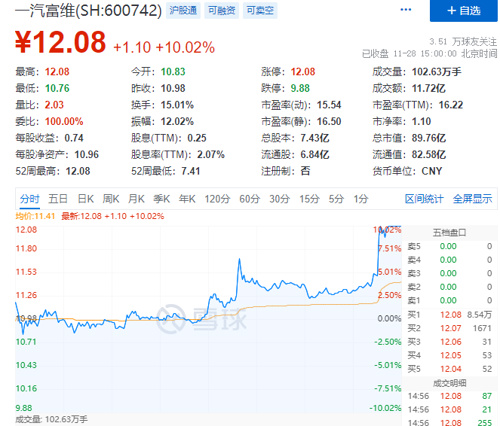
Task: Pick the 1分 interval tab
Action: pos(361,199)
